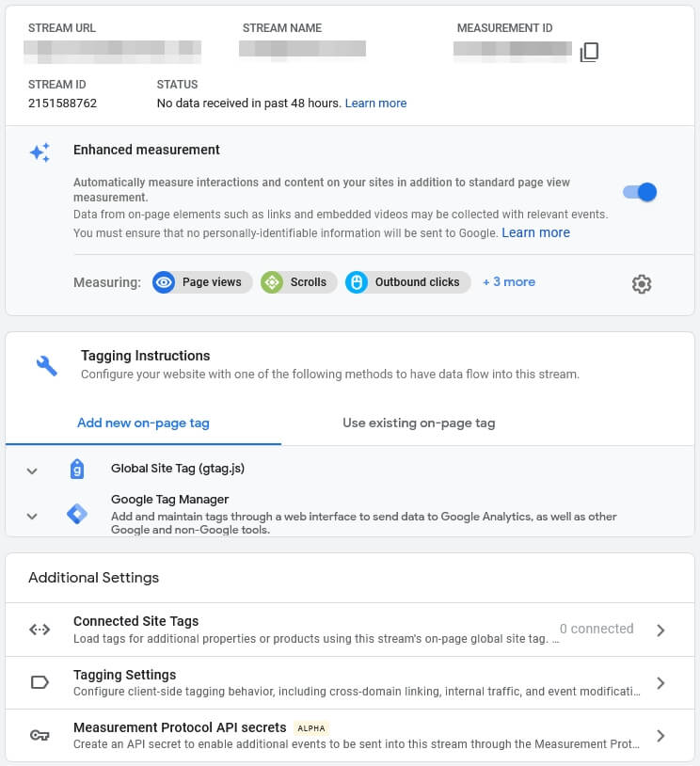Image resolution: width=700 pixels, height=766 pixels.
Task: Click the Enhanced measurement sparkle icon
Action: [x=40, y=152]
